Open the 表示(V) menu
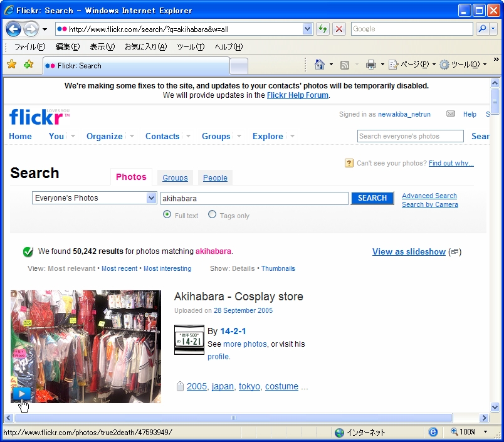 coord(102,47)
